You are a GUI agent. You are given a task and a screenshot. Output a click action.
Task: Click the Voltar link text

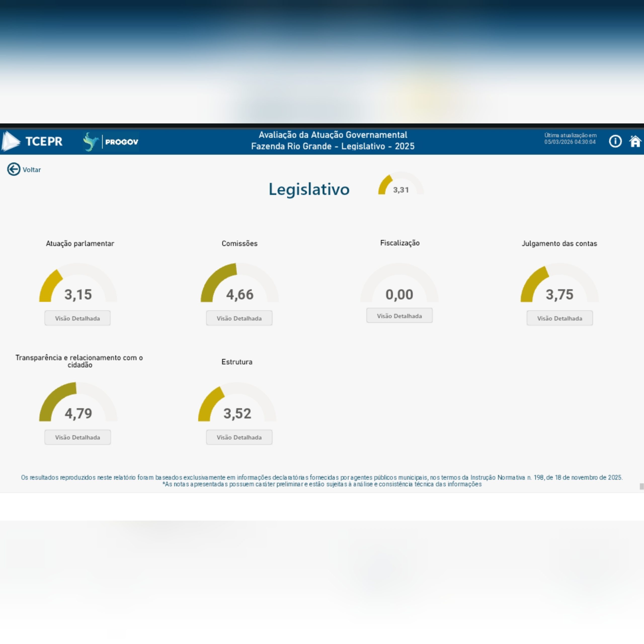click(x=32, y=170)
